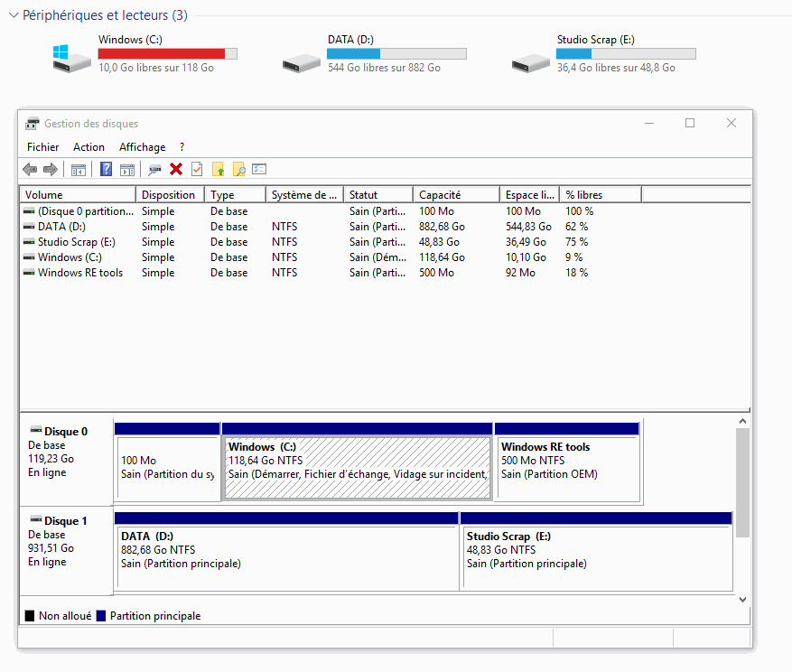Image resolution: width=792 pixels, height=672 pixels.
Task: Click the Gestion des disques title icon
Action: (33, 123)
